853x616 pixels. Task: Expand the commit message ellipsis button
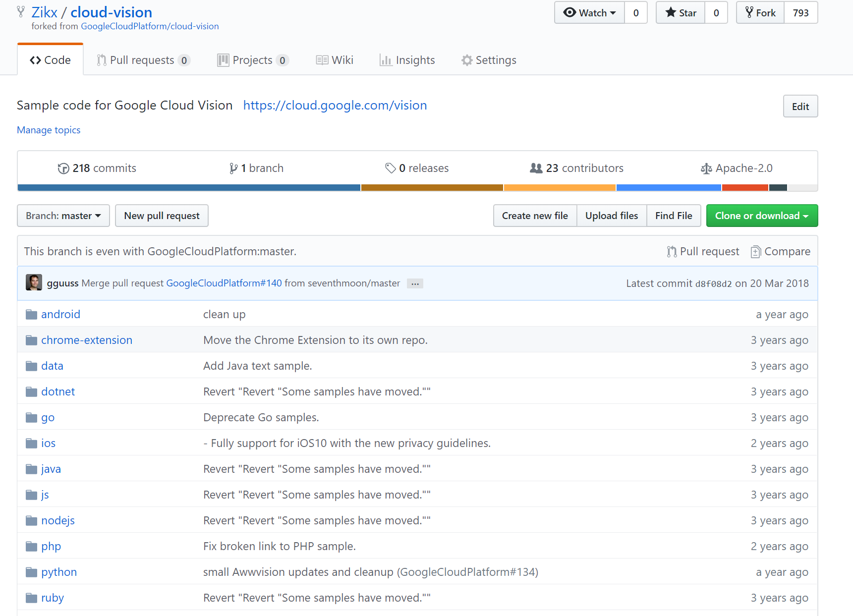click(x=415, y=283)
